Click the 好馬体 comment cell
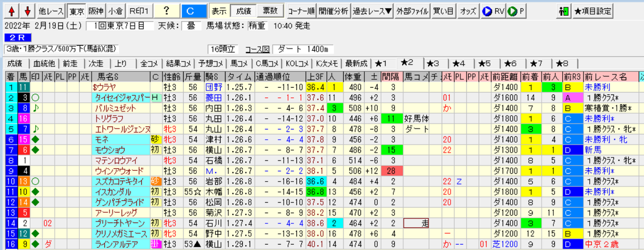This screenshot has width=644, height=250. pyautogui.click(x=417, y=118)
